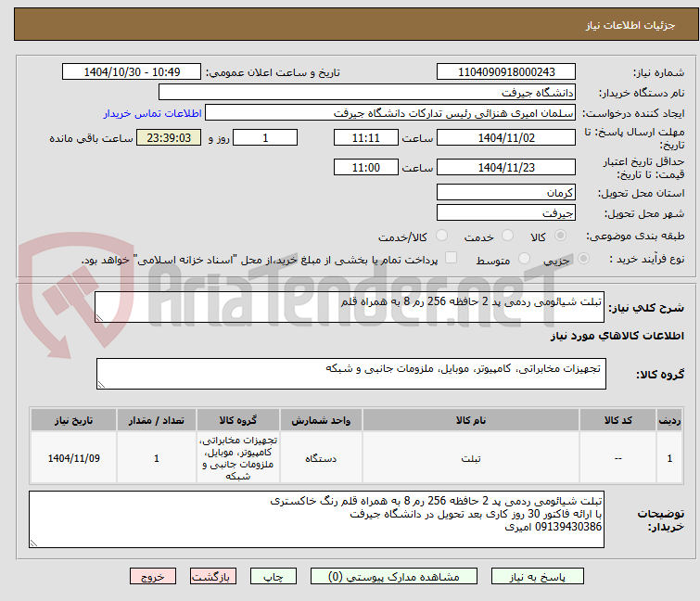Click the چاپ print button
This screenshot has width=700, height=601.
pos(273,577)
